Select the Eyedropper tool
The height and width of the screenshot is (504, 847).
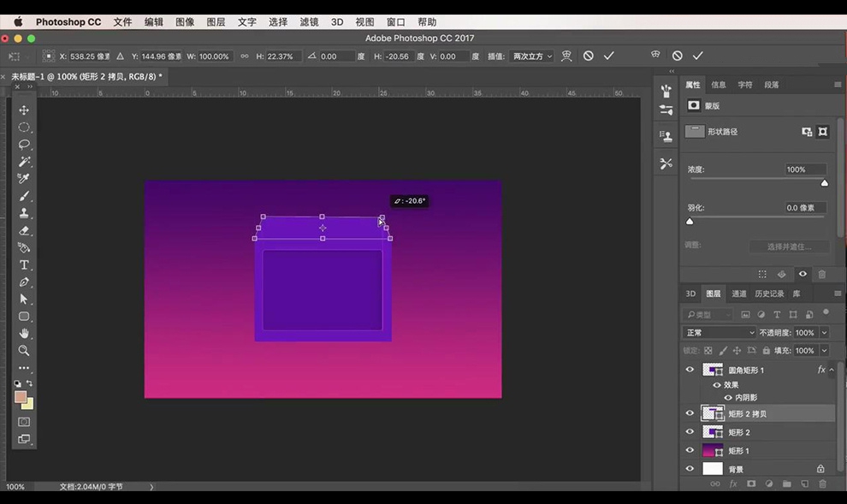pyautogui.click(x=24, y=179)
